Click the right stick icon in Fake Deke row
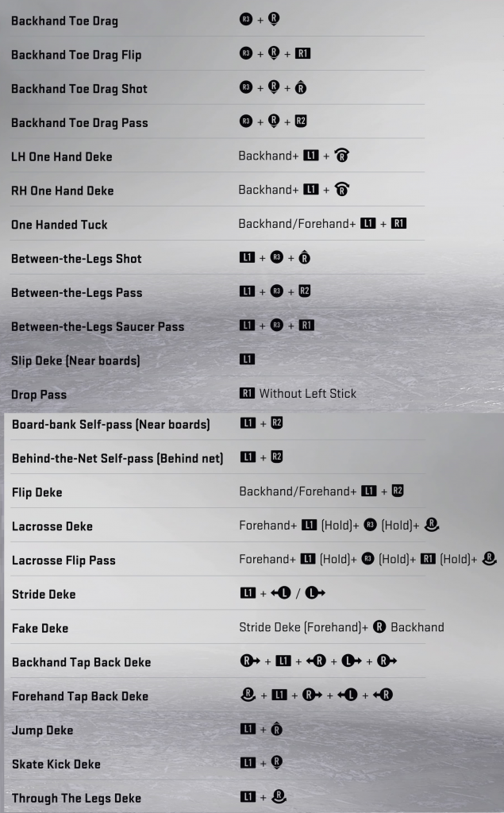Screen dimensions: 504x813 (379, 627)
